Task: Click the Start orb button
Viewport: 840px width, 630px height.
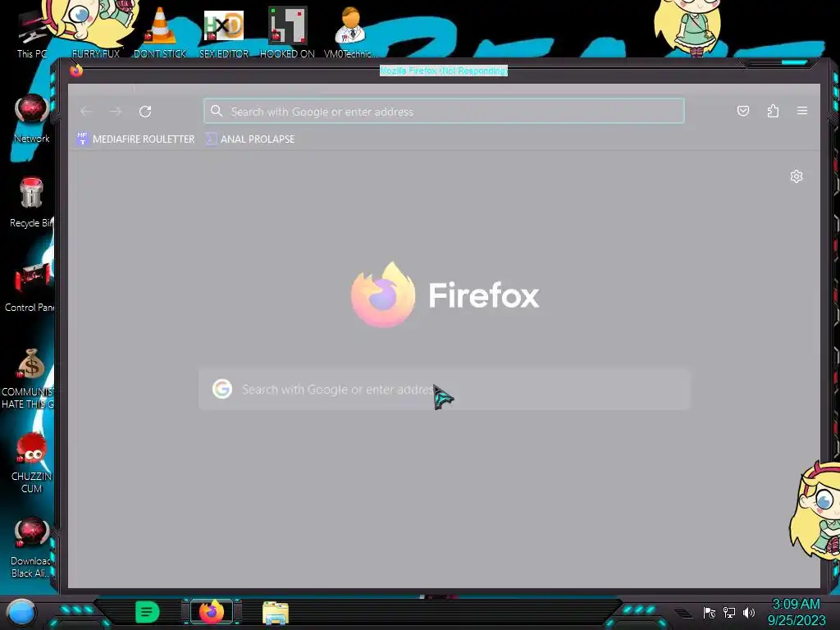Action: [21, 612]
